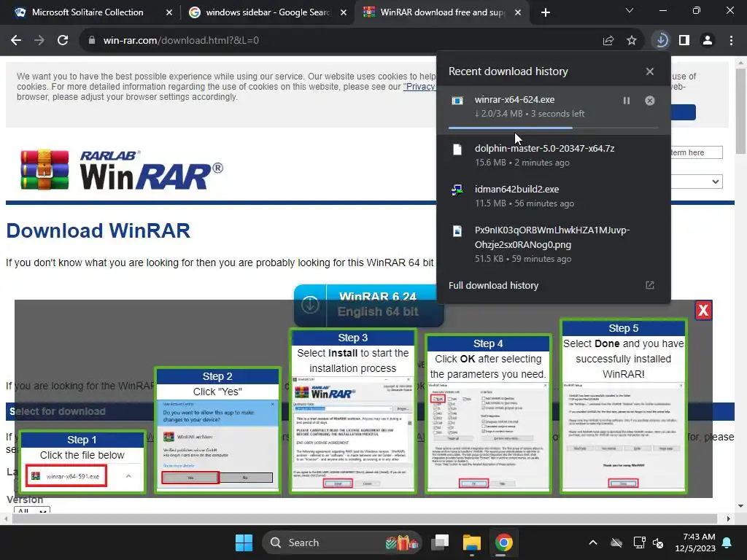Open the Version dropdown at page bottom

pos(32,510)
